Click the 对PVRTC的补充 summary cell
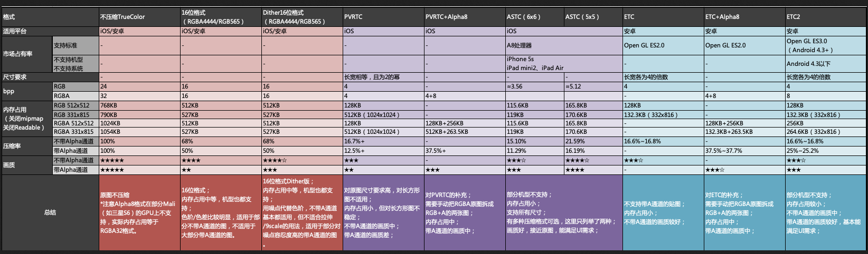The height and width of the screenshot is (254, 868). 465,212
